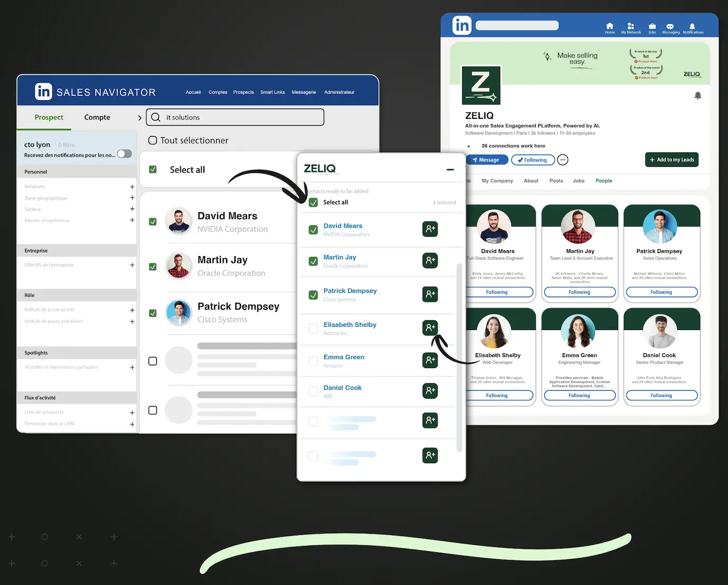
Task: Expand Effectifs de l'entreprise filter
Action: [x=132, y=265]
